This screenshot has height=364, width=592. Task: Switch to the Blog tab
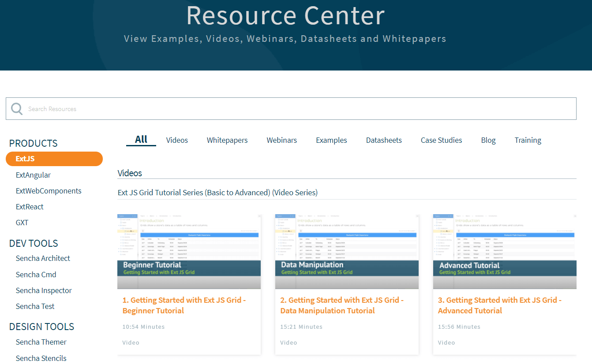(488, 140)
